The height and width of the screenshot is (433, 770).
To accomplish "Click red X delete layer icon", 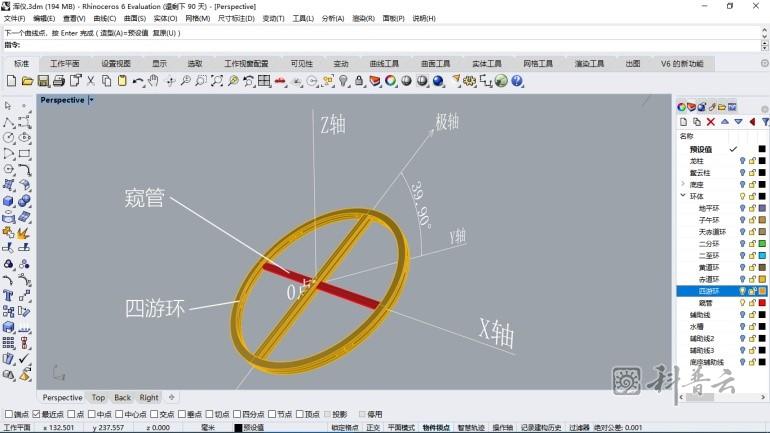I will (711, 122).
